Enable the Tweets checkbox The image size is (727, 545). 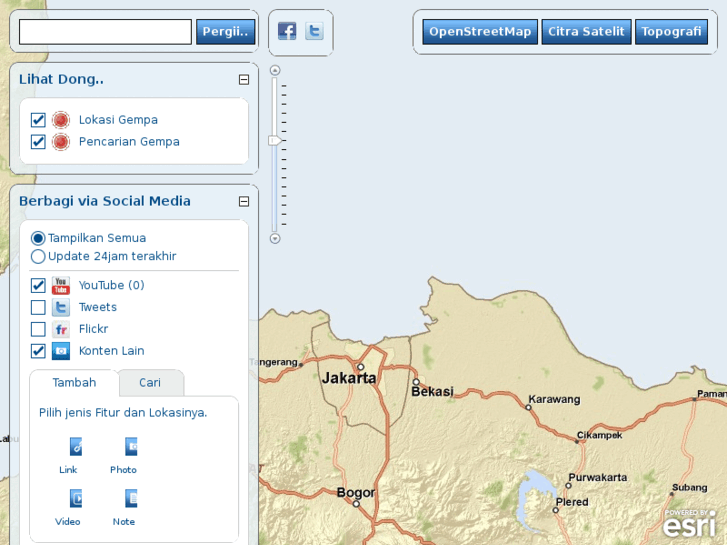tap(38, 308)
